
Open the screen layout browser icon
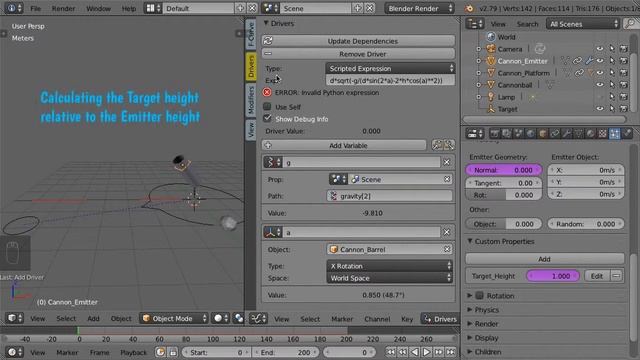(x=153, y=8)
